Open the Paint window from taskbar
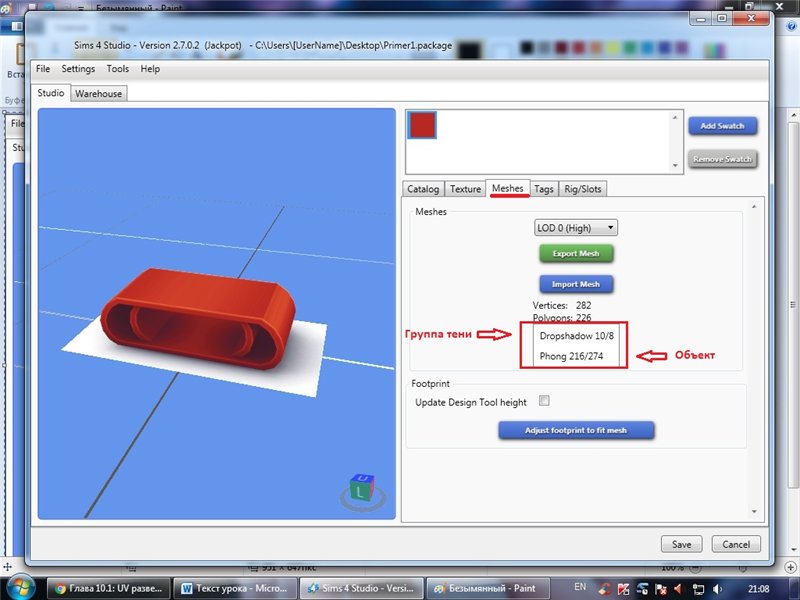The image size is (800, 600). (490, 587)
